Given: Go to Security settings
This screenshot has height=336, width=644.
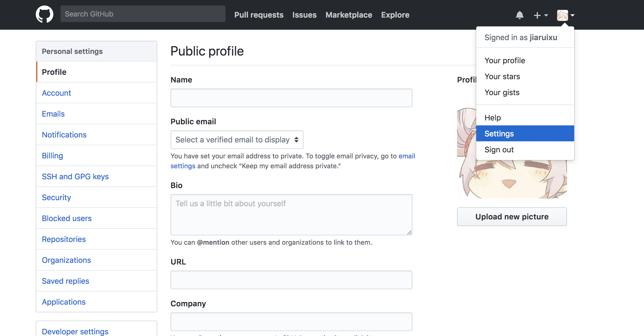Looking at the screenshot, I should tap(97, 197).
